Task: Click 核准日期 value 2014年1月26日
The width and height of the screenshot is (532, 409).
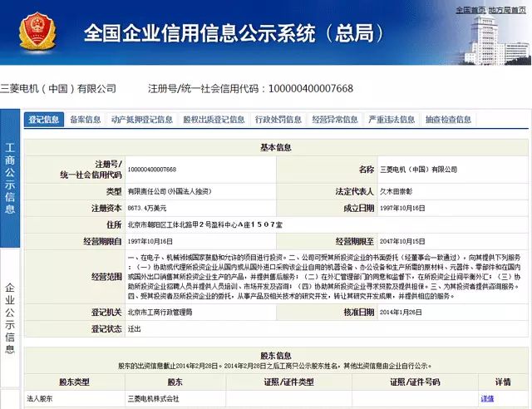Action: [x=401, y=313]
